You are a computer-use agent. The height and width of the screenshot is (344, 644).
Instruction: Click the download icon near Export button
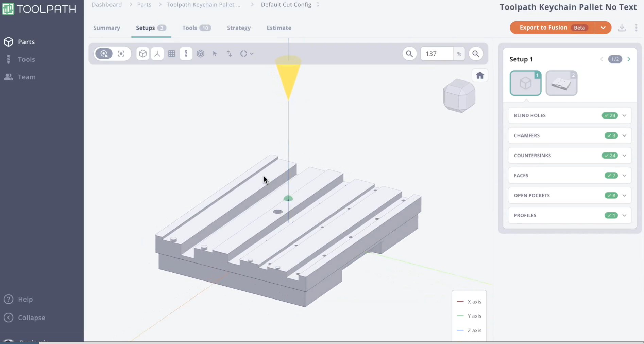click(622, 28)
